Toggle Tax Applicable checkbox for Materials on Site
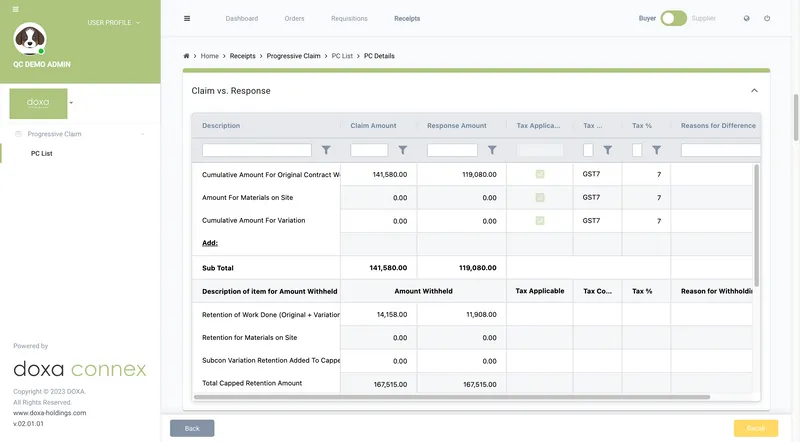800x442 pixels. coord(540,197)
